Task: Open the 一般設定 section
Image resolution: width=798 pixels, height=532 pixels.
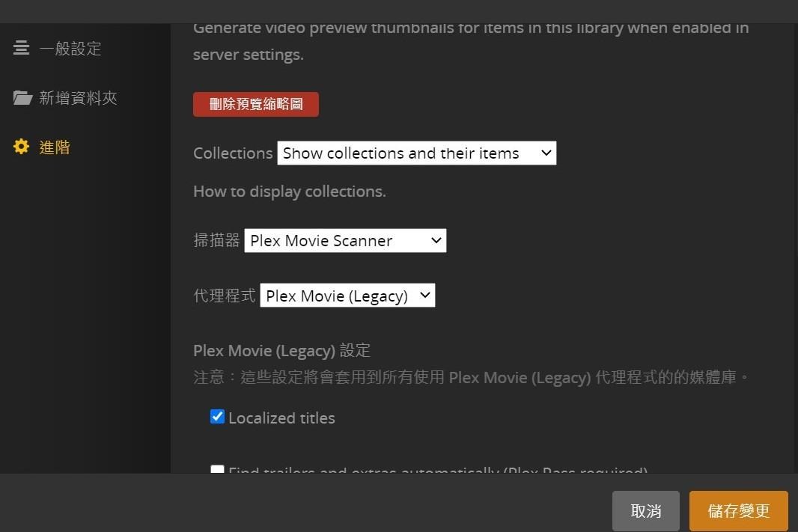Action: (x=70, y=49)
